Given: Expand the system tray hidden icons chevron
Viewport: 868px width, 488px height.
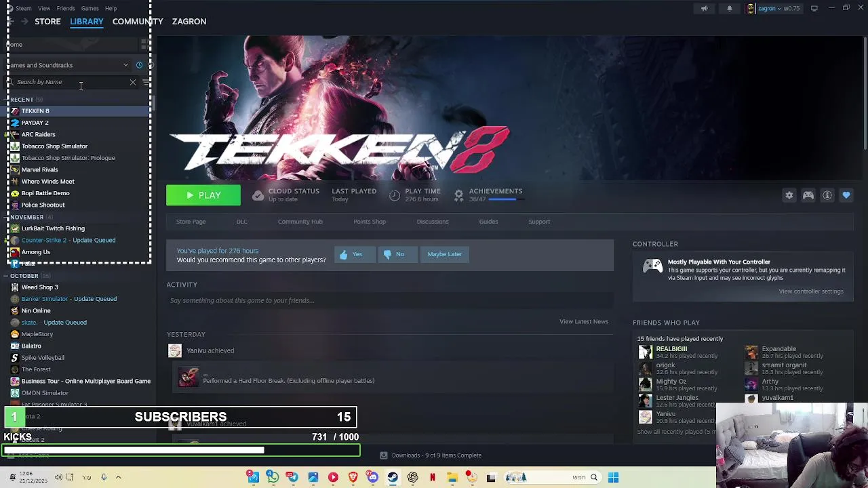Looking at the screenshot, I should click(x=118, y=477).
